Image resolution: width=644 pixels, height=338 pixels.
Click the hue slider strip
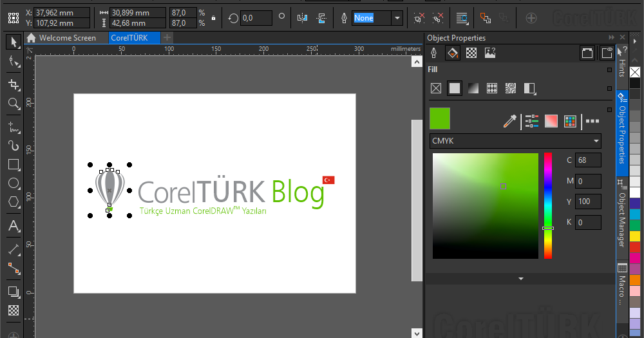tap(548, 206)
